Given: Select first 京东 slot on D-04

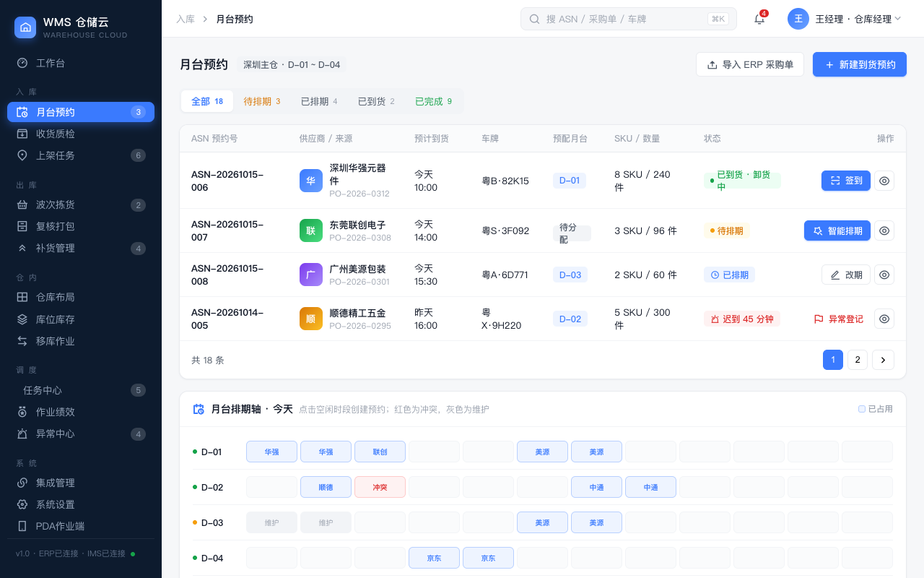Looking at the screenshot, I should pos(434,558).
